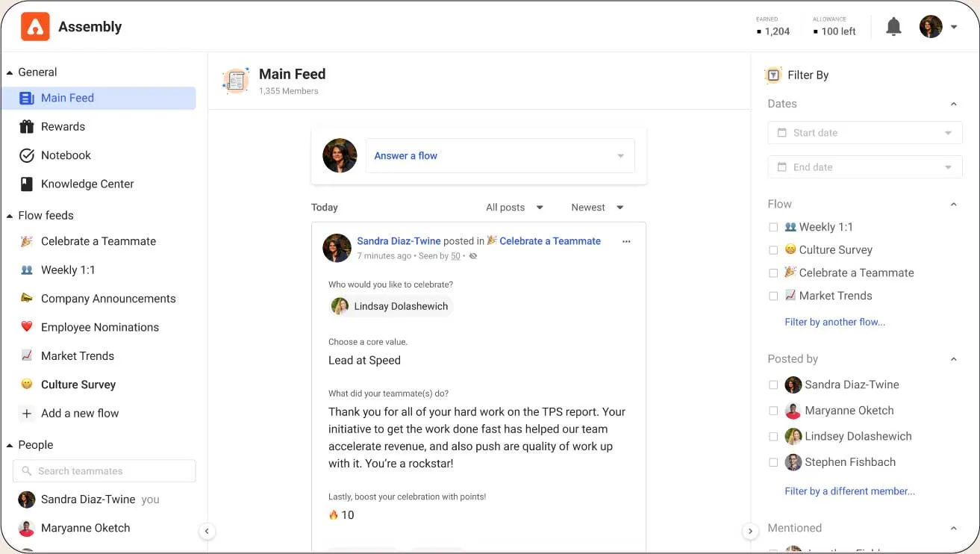Image resolution: width=980 pixels, height=554 pixels.
Task: Collapse the Dates filter section
Action: point(953,104)
